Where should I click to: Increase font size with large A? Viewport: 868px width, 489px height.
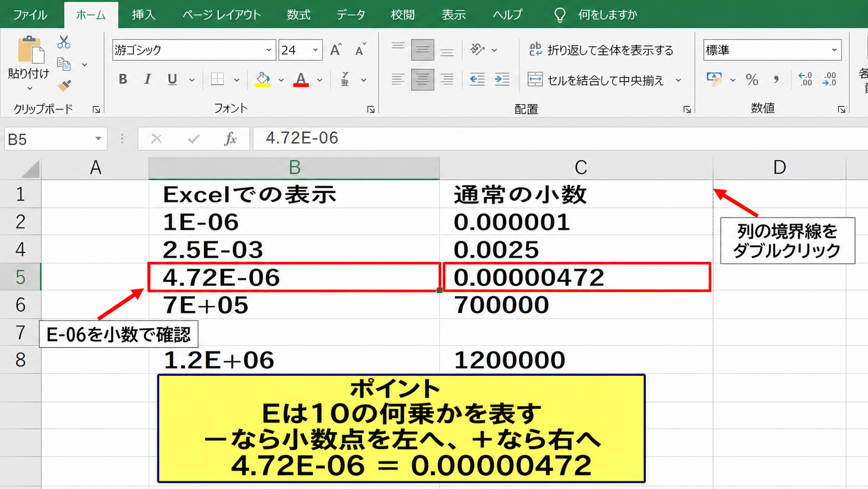pyautogui.click(x=336, y=50)
